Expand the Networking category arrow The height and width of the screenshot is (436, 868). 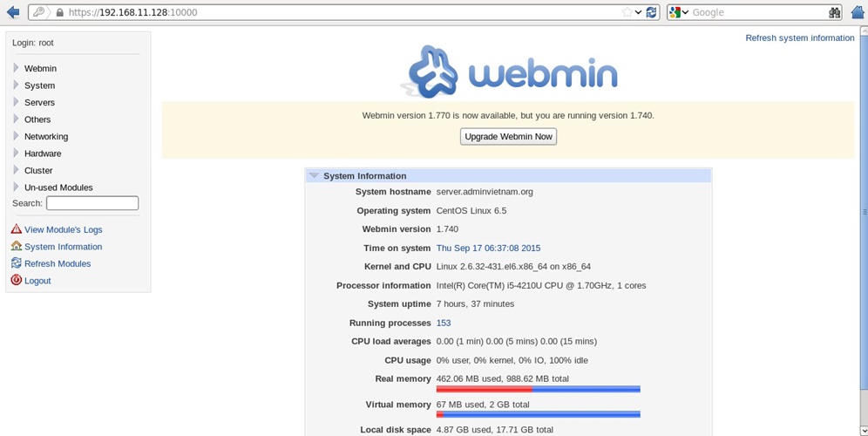click(16, 136)
